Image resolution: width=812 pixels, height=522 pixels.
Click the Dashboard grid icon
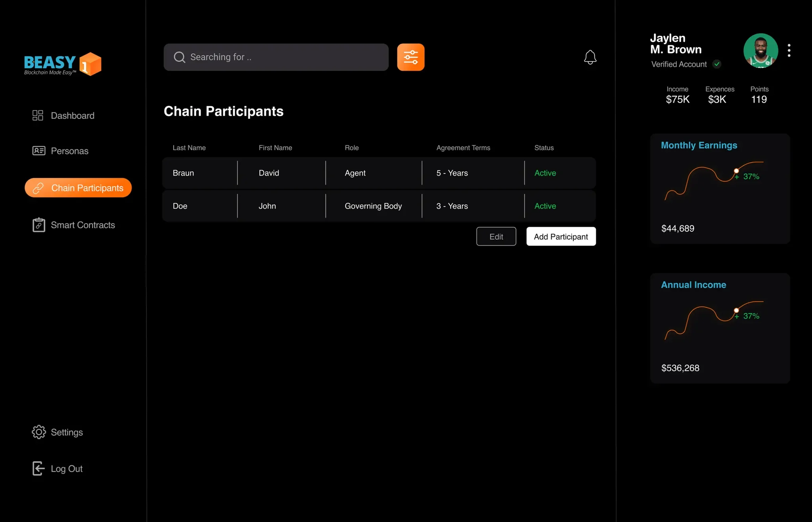[x=38, y=115]
